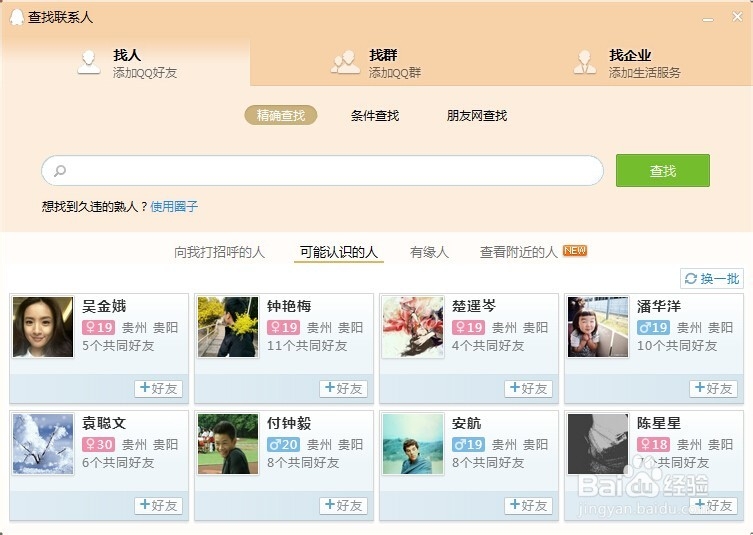
Task: Click 10个共同好友 under 潘华洋
Action: click(x=677, y=346)
